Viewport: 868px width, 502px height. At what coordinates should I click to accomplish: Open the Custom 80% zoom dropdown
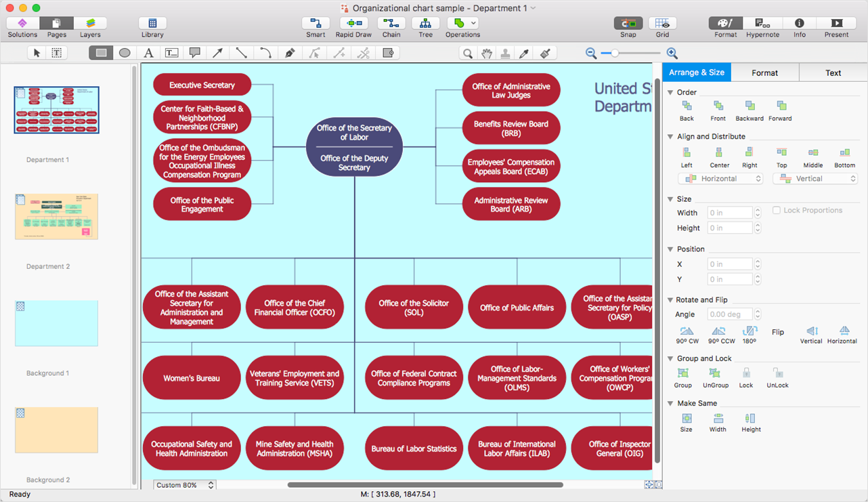coord(184,485)
